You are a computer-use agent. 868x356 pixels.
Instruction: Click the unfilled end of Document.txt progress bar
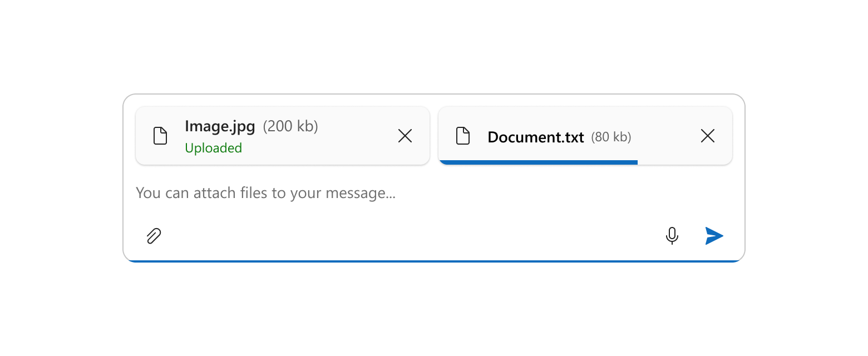685,162
